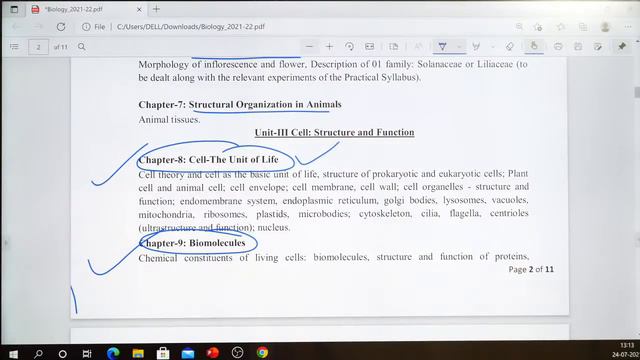Expand the Highlight color dropdown
The height and width of the screenshot is (360, 640).
tap(493, 47)
